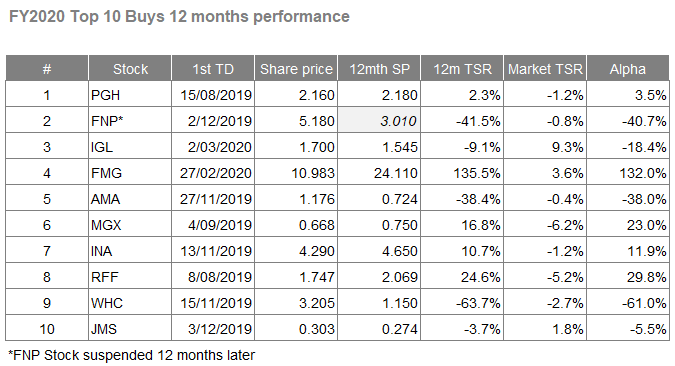The image size is (675, 366).
Task: Click the INA stock name cell
Action: click(x=130, y=251)
